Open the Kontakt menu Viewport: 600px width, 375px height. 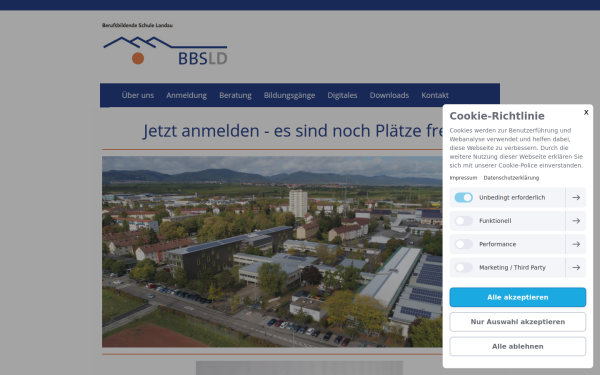435,95
